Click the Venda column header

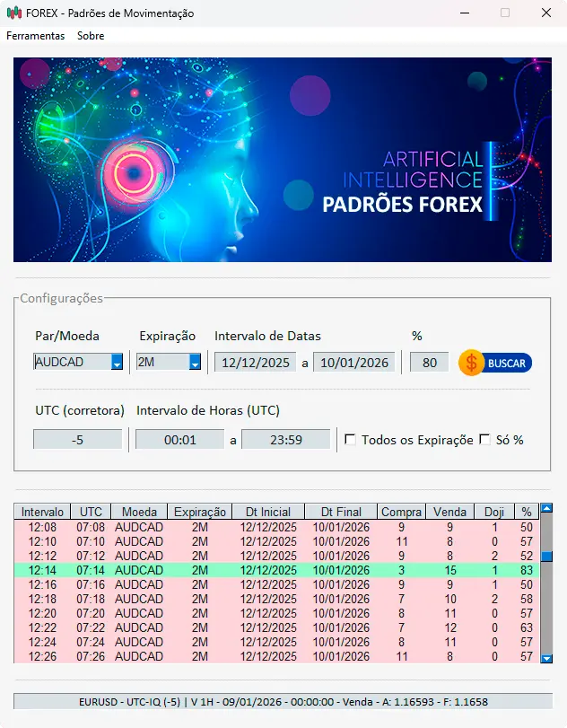[x=449, y=512]
